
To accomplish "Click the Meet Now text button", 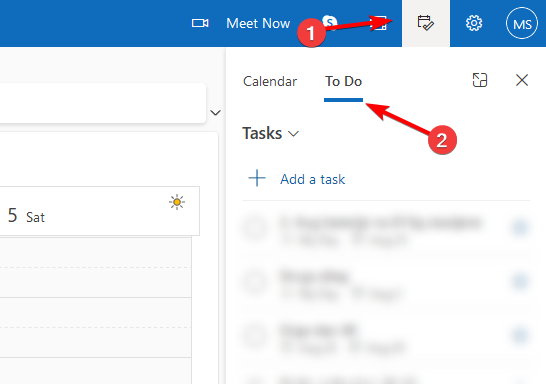I will (258, 23).
